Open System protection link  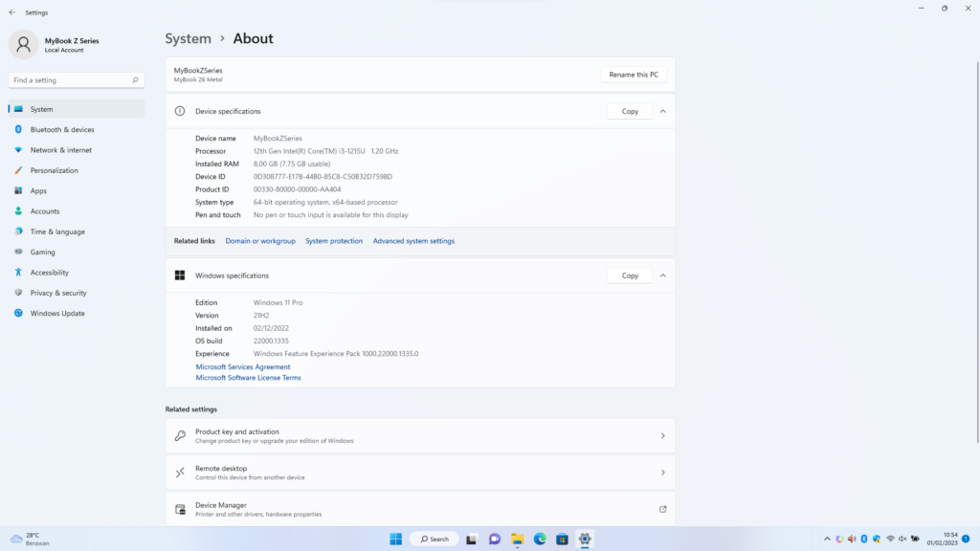334,241
